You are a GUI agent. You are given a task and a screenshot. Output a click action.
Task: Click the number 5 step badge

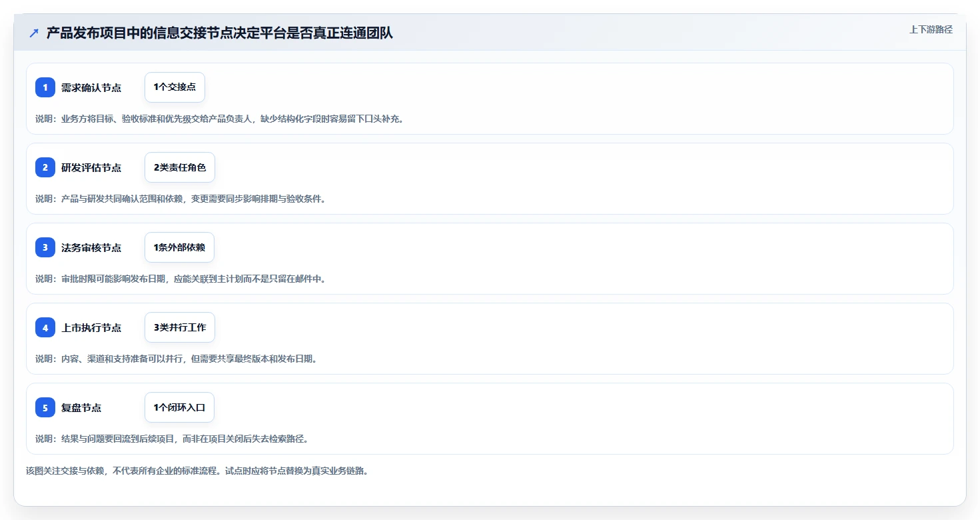pyautogui.click(x=45, y=407)
